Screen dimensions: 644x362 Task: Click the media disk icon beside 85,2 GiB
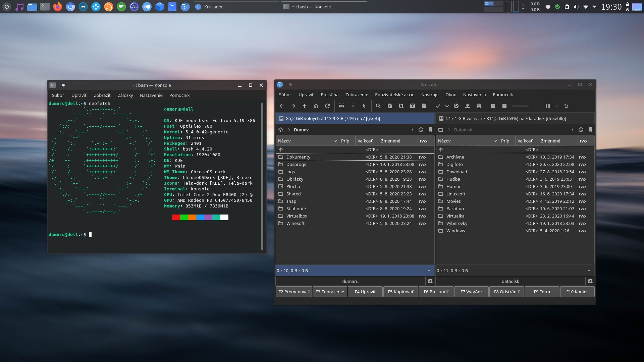tap(281, 118)
